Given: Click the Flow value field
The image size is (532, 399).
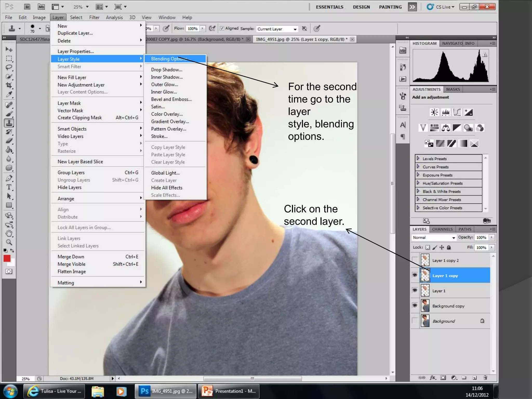Looking at the screenshot, I should 192,29.
